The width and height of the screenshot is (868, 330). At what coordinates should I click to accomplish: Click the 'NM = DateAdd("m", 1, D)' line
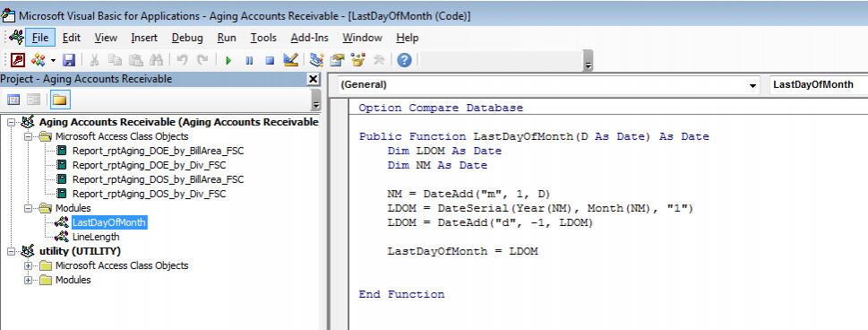pyautogui.click(x=468, y=194)
